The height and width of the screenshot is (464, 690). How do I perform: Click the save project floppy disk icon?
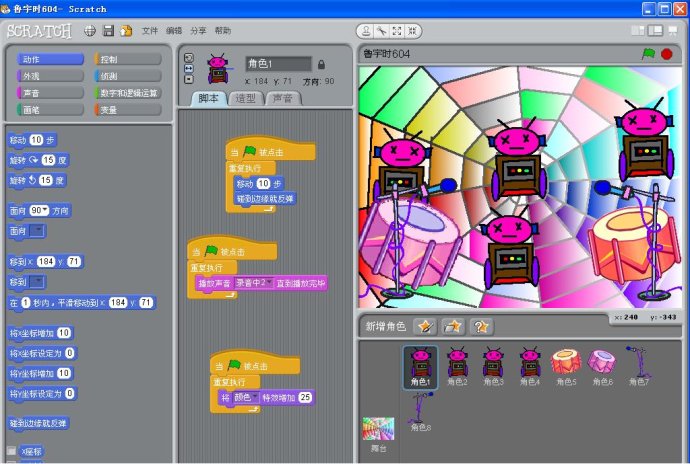[x=108, y=31]
